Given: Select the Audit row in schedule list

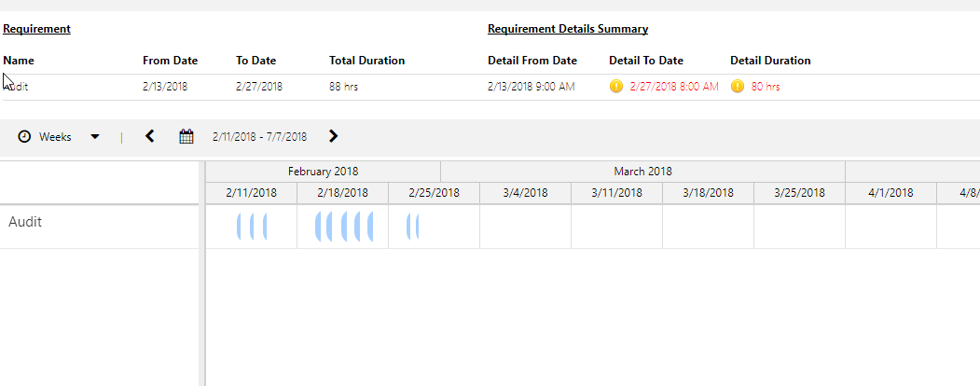Looking at the screenshot, I should [25, 223].
